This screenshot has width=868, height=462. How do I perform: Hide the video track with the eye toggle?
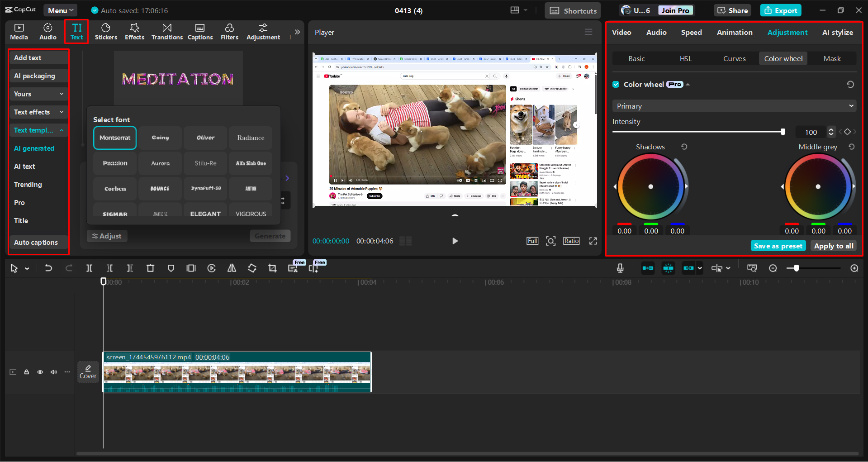tap(40, 372)
